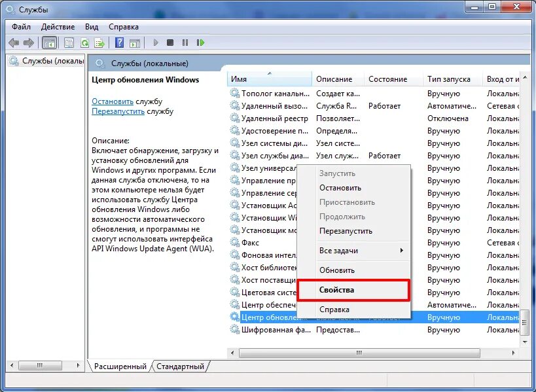Click the services list scroll-left arrow
The height and width of the screenshot is (392, 536).
click(x=232, y=353)
